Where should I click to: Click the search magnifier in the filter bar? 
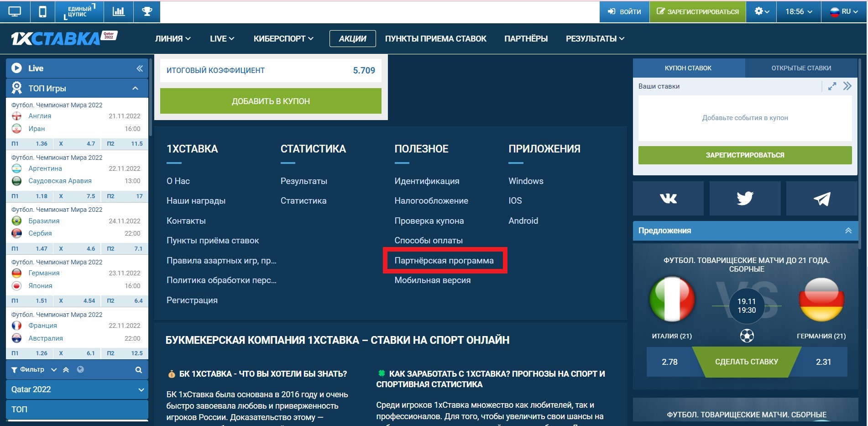point(138,370)
